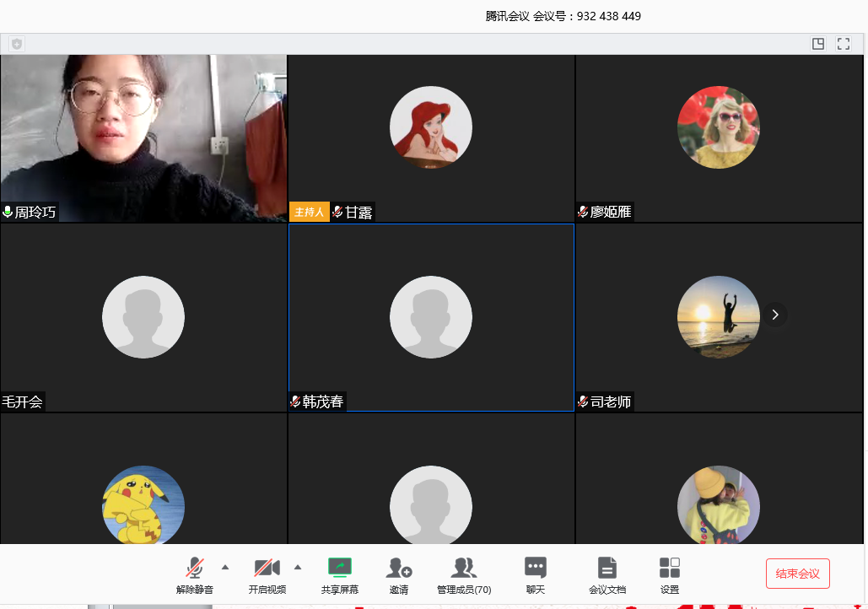The height and width of the screenshot is (609, 868).
Task: Click the 主持人 host badge
Action: point(310,212)
